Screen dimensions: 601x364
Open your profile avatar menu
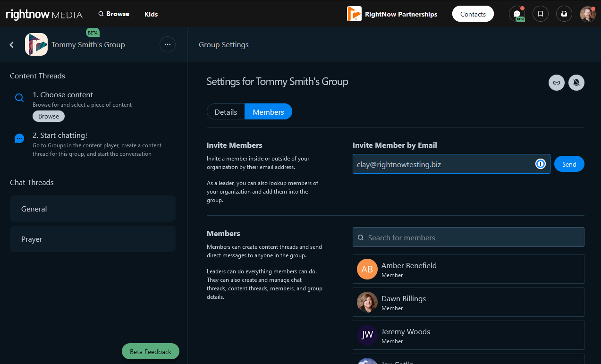(x=587, y=14)
